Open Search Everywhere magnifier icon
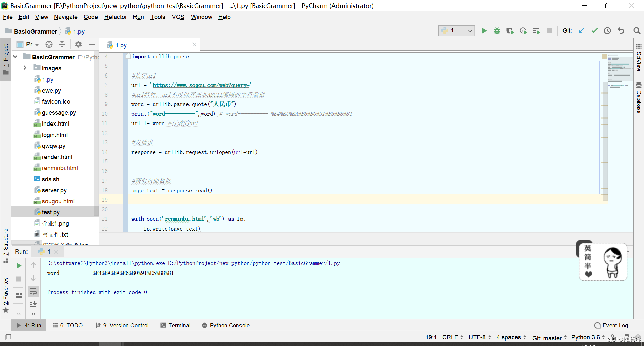 [x=637, y=31]
